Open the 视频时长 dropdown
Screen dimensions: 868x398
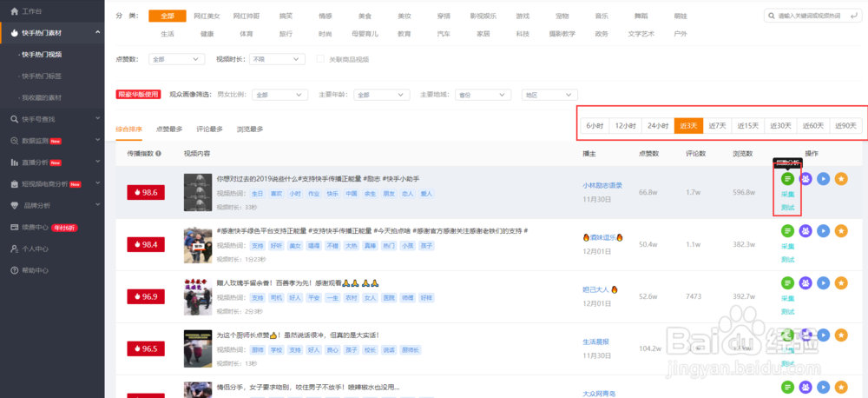[x=278, y=59]
